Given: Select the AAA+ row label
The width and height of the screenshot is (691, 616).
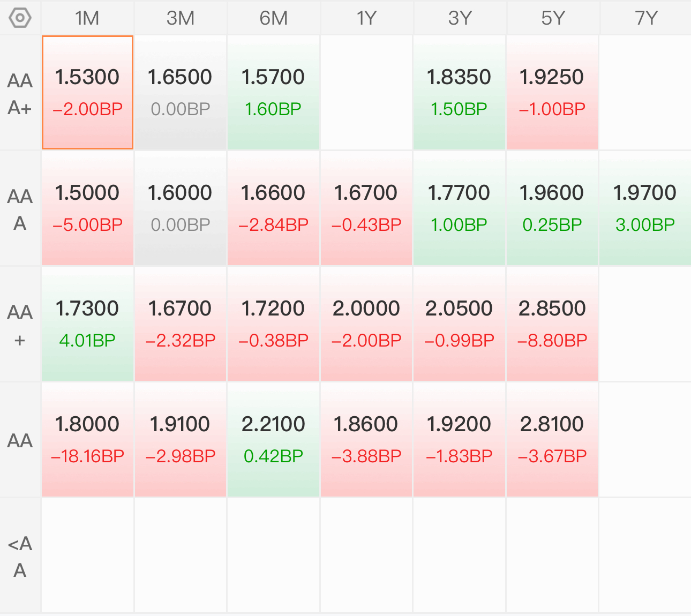Looking at the screenshot, I should click(20, 94).
